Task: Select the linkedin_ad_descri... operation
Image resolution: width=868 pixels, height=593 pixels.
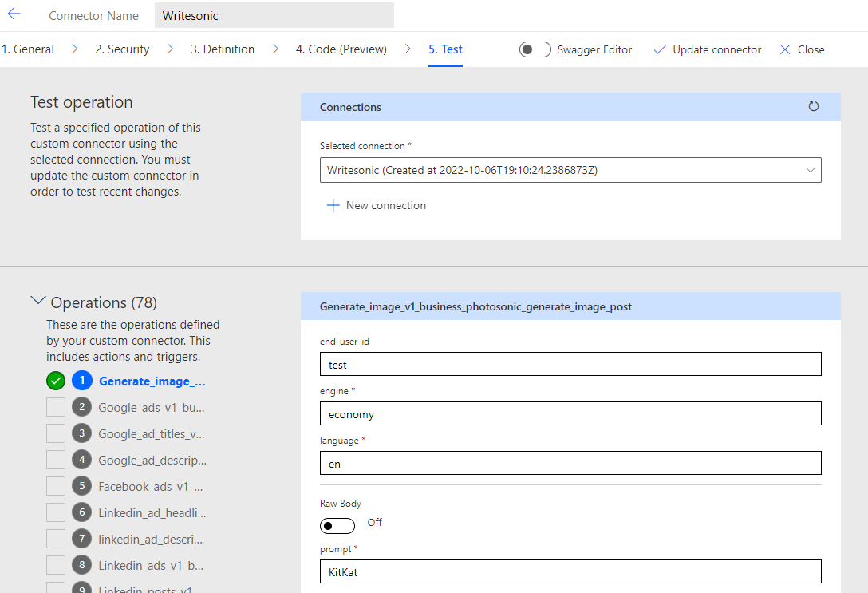Action: [x=151, y=539]
